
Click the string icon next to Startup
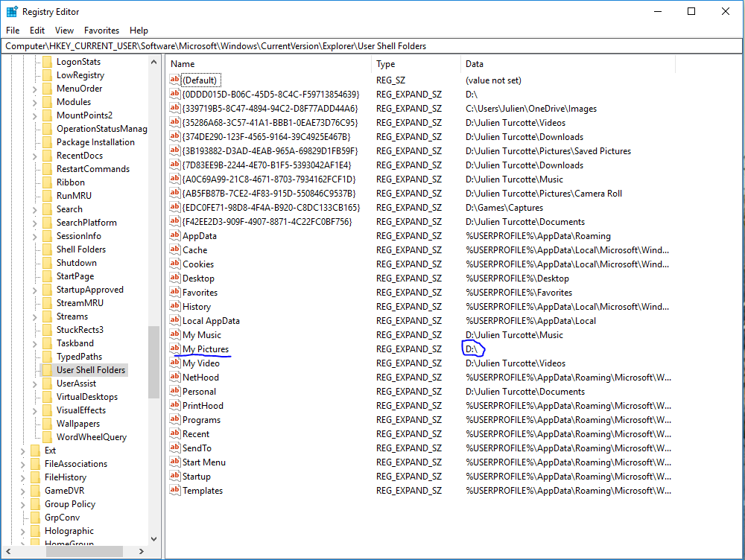tap(175, 476)
